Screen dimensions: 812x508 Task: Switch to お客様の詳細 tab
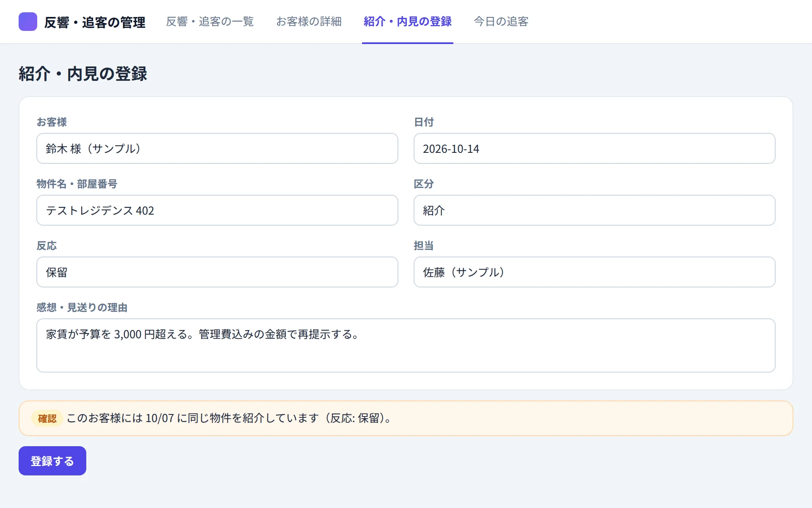pos(309,22)
